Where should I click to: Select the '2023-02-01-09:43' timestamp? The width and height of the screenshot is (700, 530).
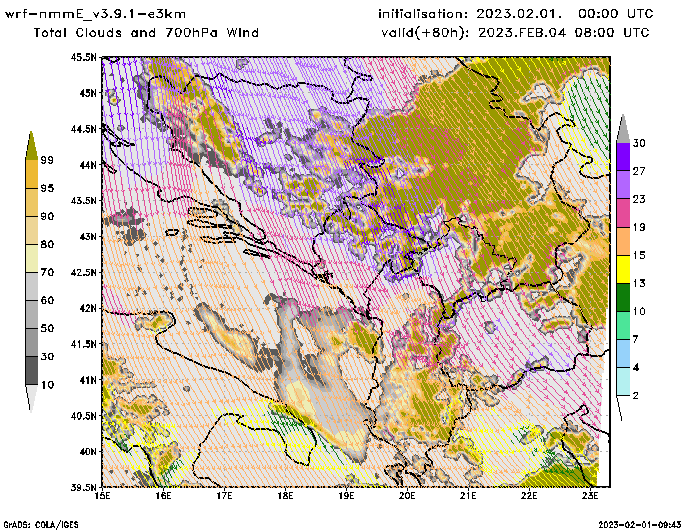pos(640,524)
